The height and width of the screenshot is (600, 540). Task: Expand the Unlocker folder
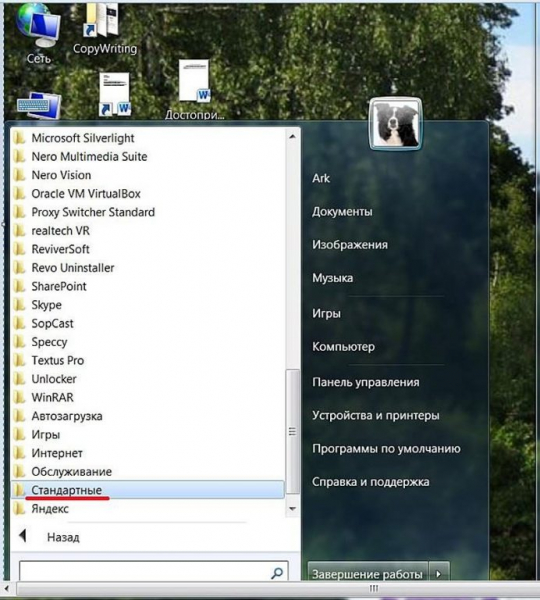point(148,379)
